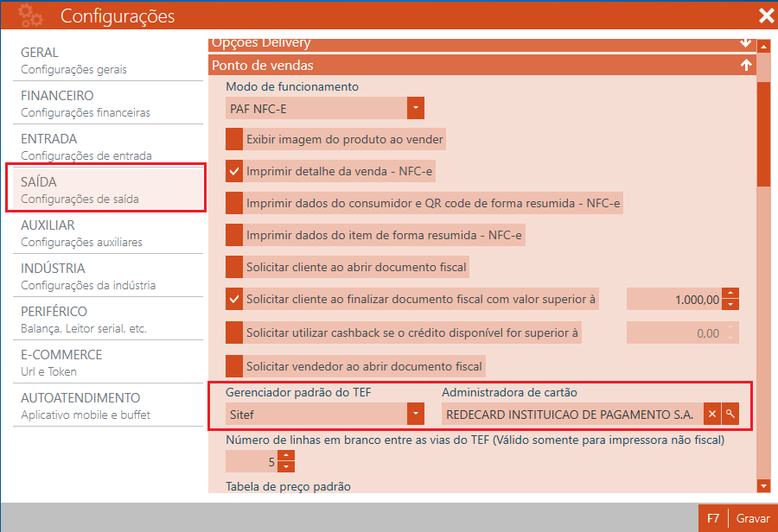Increase the value limit 1.000,00 spinner

pos(730,294)
